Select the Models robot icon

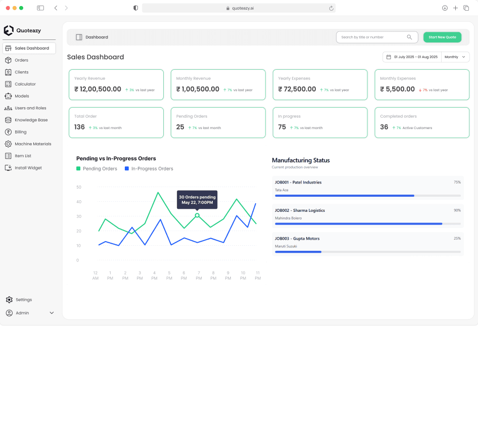[x=8, y=96]
